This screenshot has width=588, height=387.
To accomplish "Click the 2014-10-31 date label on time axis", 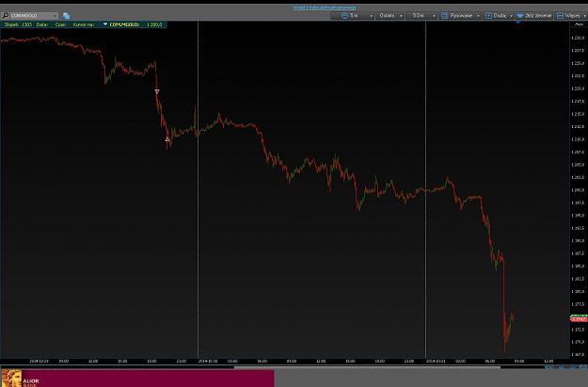I will click(x=436, y=361).
